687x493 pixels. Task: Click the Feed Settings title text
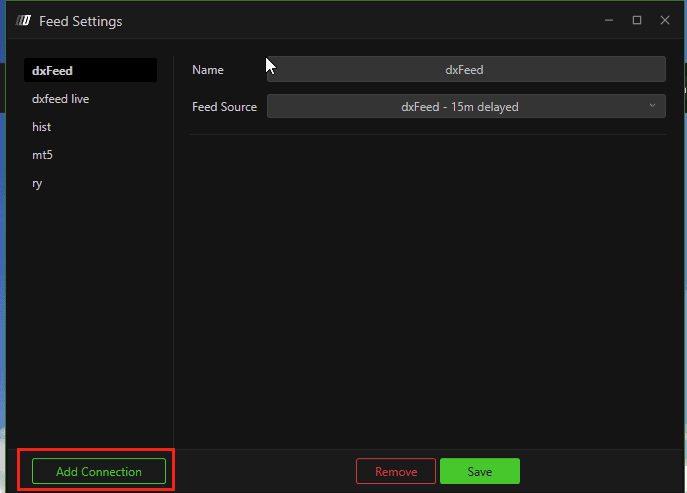coord(81,21)
